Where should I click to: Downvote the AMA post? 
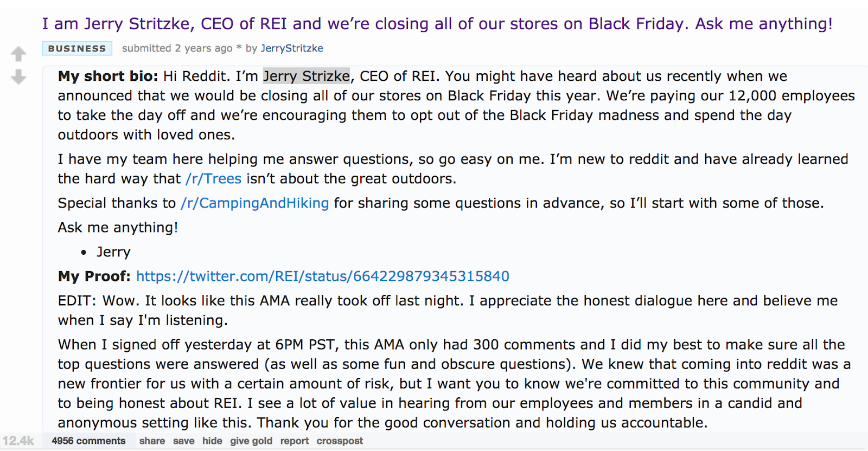pos(18,78)
